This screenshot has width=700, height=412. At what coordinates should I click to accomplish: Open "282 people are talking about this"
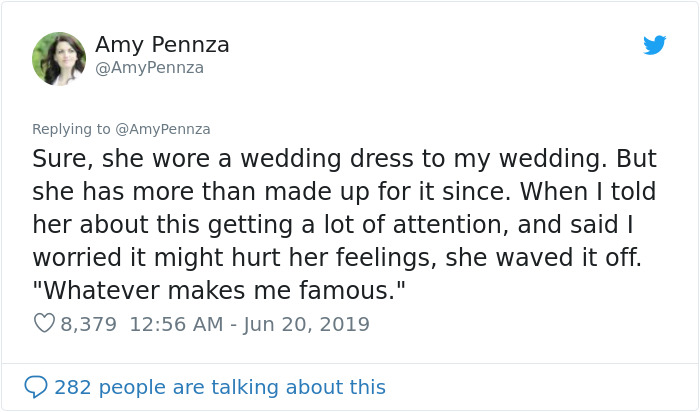click(x=219, y=386)
